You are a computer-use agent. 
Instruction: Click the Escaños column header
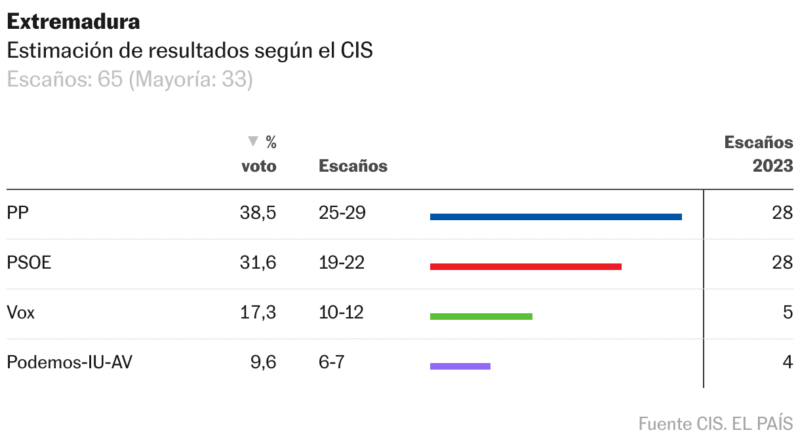tap(352, 166)
